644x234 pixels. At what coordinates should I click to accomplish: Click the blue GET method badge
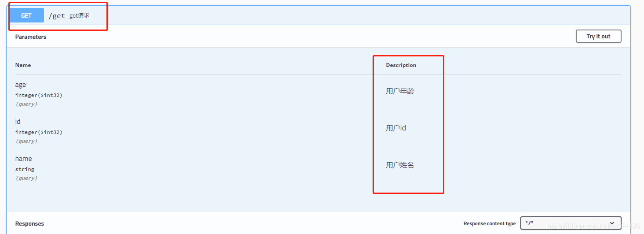26,15
